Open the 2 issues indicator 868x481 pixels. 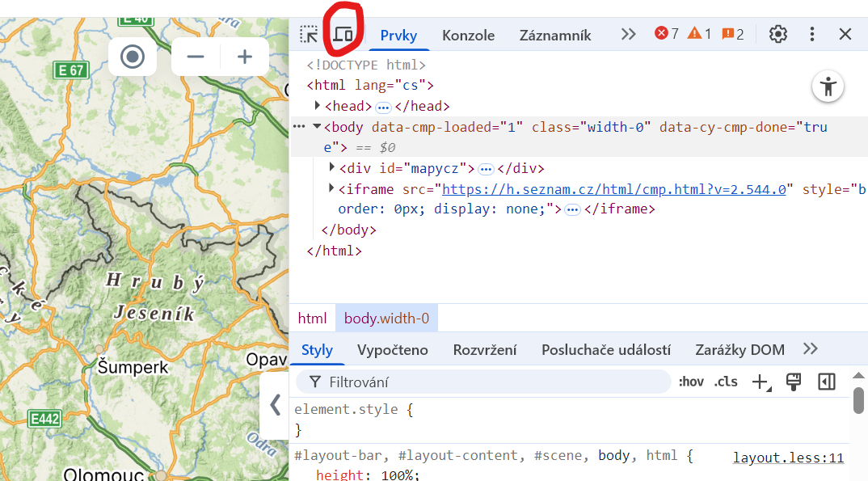[733, 34]
